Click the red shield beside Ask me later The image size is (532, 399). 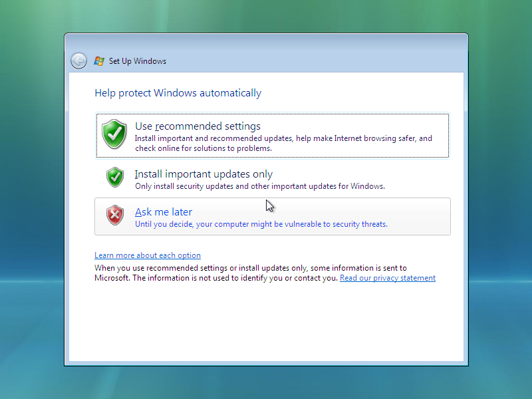pos(115,215)
